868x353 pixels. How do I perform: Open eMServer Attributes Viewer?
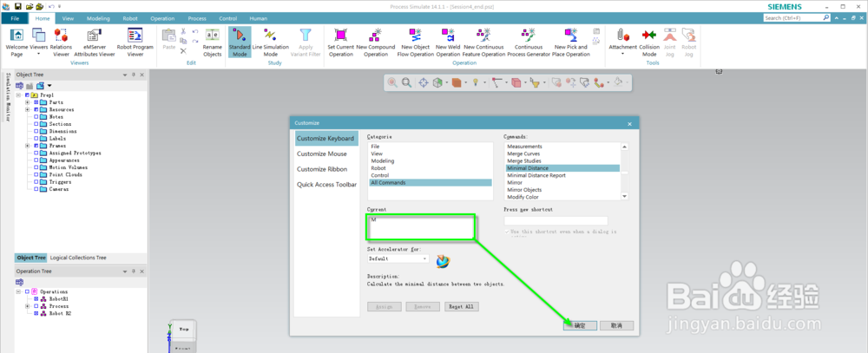click(x=94, y=42)
